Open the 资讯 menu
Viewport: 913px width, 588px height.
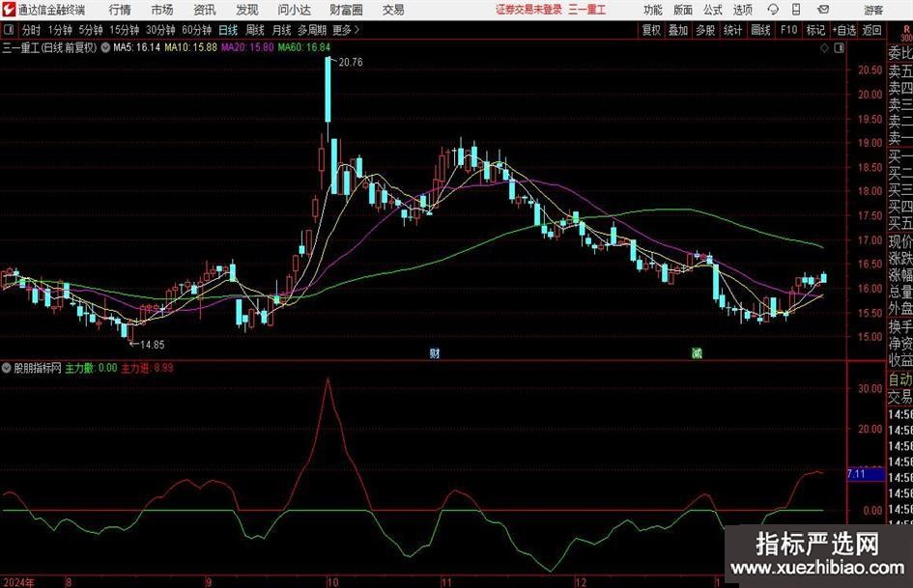click(x=205, y=10)
